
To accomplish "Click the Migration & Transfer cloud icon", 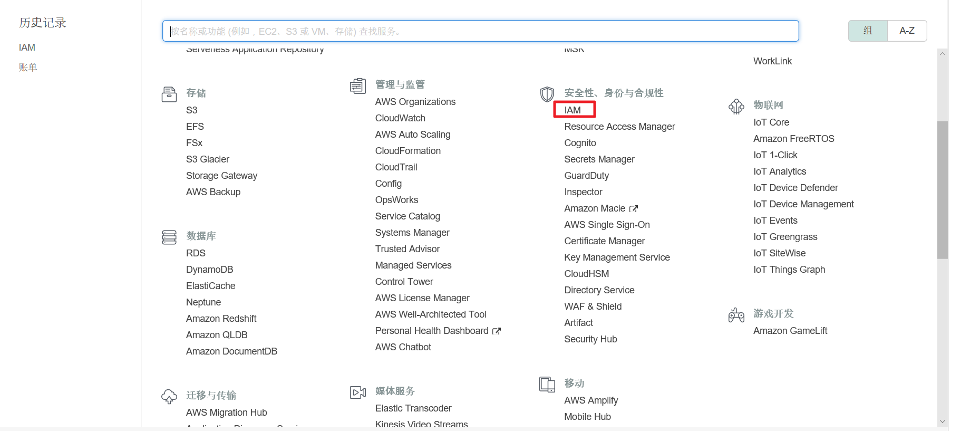I will 169,397.
